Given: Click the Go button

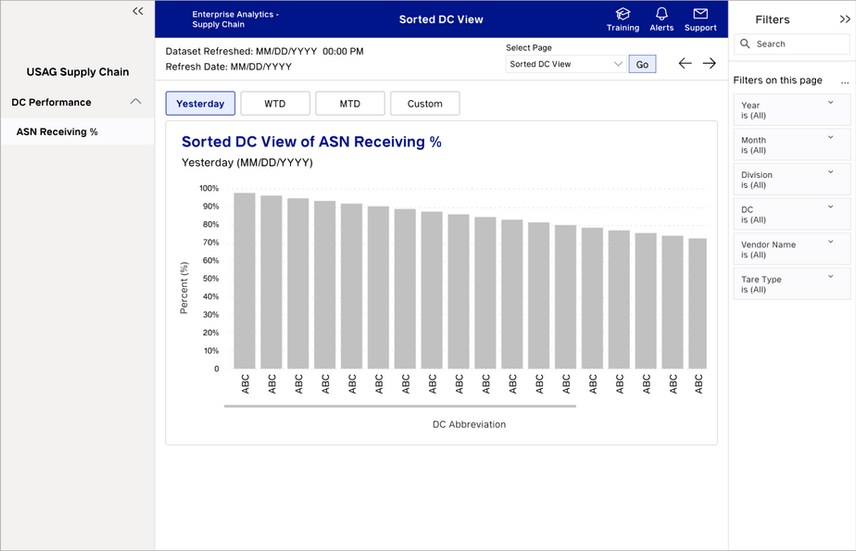Looking at the screenshot, I should tap(642, 64).
